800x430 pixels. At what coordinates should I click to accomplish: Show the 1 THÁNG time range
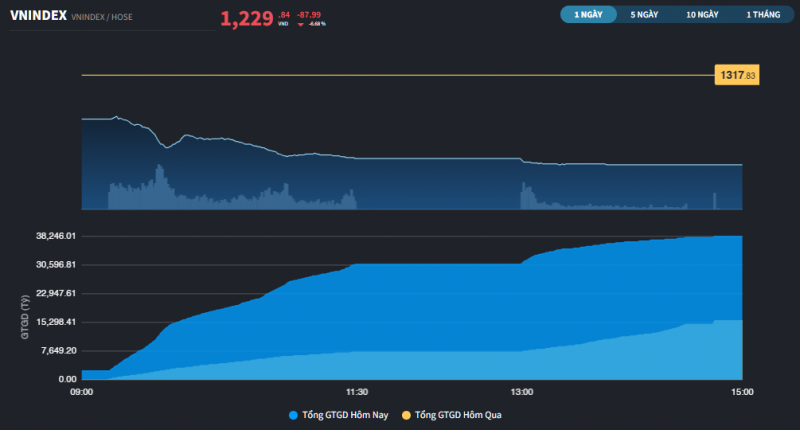coord(762,15)
